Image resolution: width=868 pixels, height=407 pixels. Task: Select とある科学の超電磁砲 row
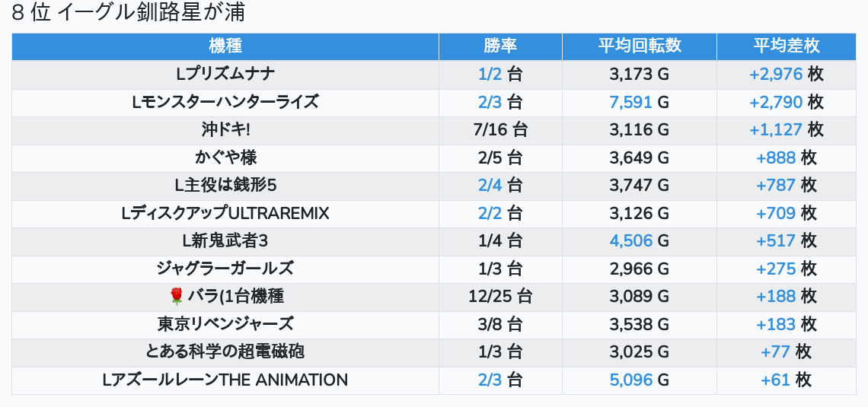tap(225, 351)
